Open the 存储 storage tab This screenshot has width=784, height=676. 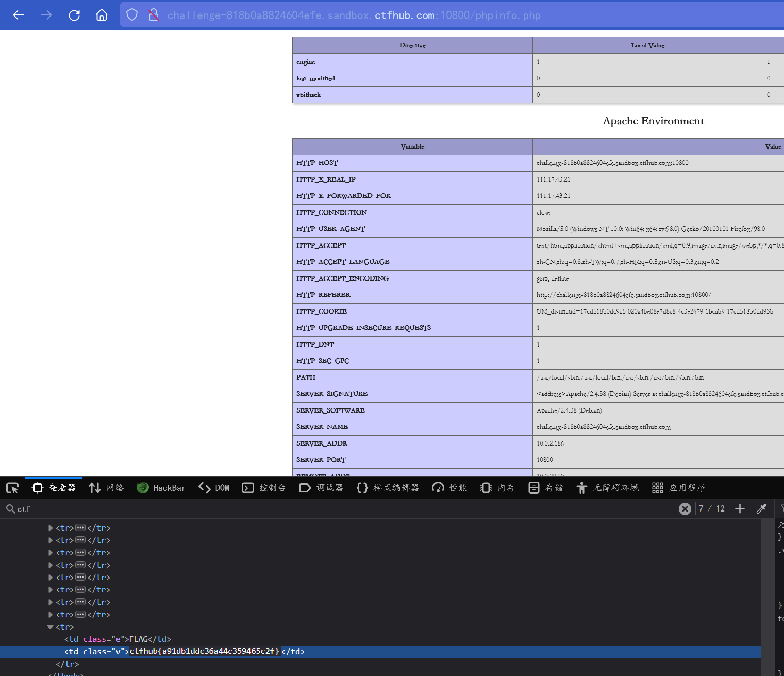pos(546,488)
